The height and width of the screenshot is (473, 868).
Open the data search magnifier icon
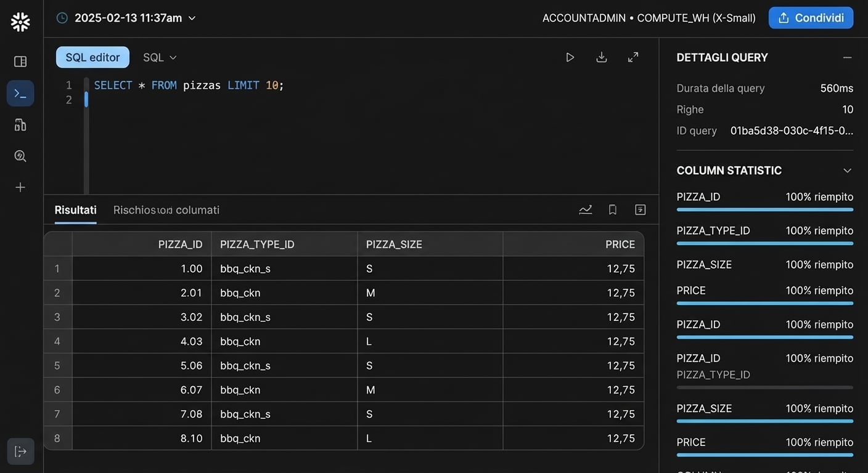point(20,156)
